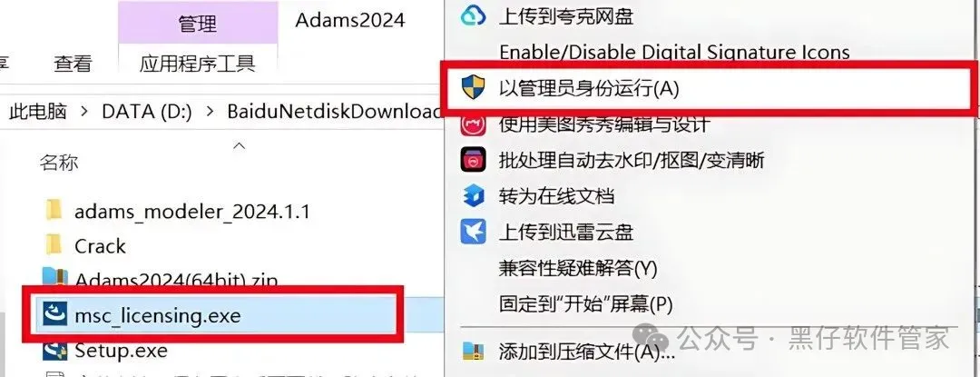This screenshot has width=980, height=377.
Task: Click the Quark cloud upload icon
Action: point(473,15)
